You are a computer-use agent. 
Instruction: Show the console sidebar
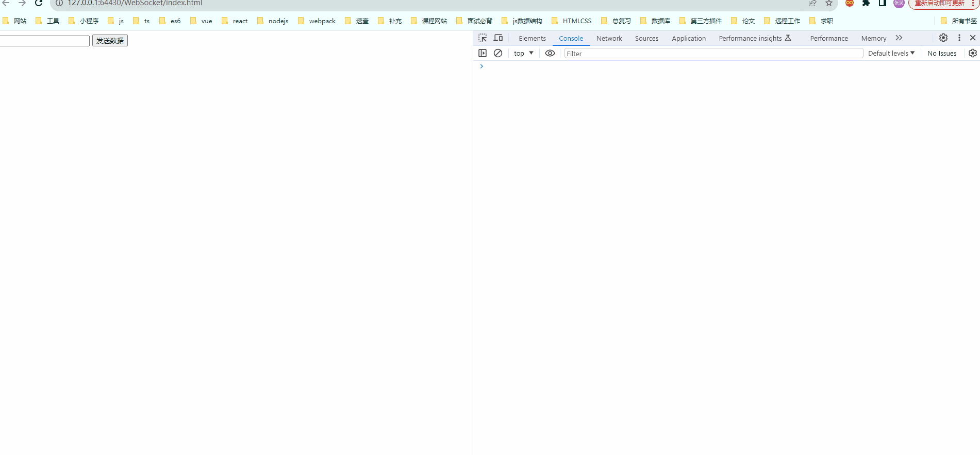coord(483,53)
